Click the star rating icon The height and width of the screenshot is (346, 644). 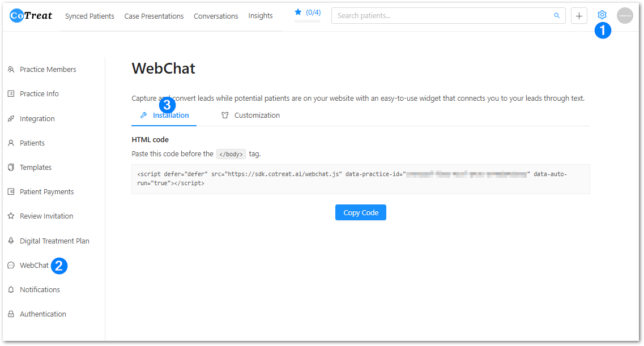click(x=298, y=12)
